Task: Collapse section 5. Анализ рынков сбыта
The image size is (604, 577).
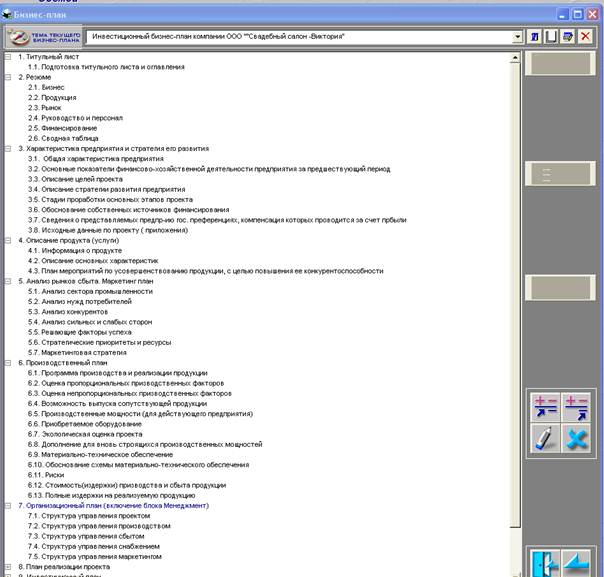Action: point(8,281)
